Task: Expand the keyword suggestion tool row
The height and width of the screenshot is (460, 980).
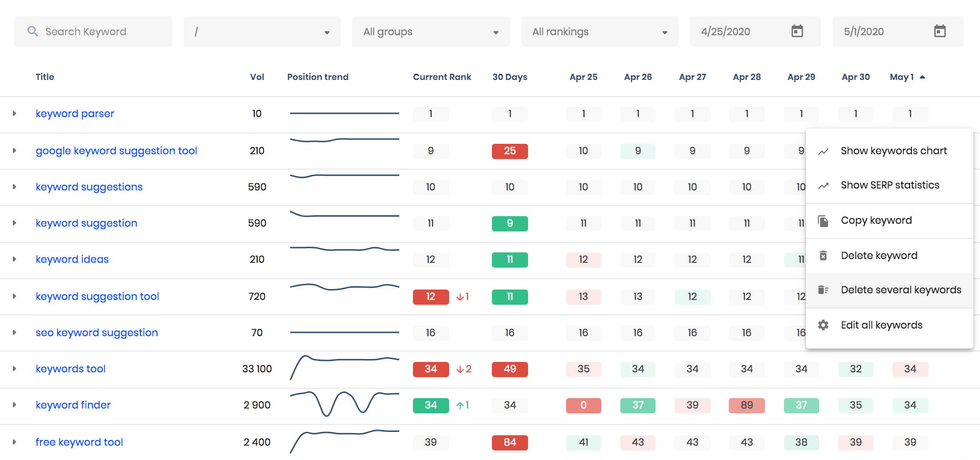Action: 14,296
